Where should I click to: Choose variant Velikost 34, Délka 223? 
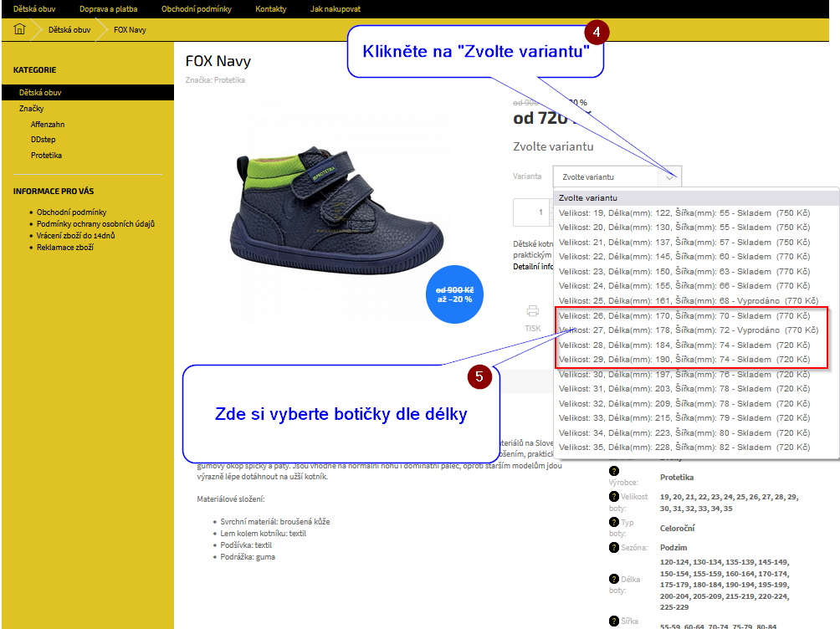point(696,433)
